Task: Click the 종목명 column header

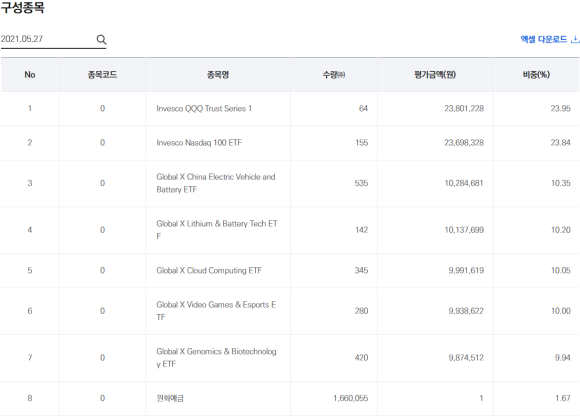Action: 218,75
